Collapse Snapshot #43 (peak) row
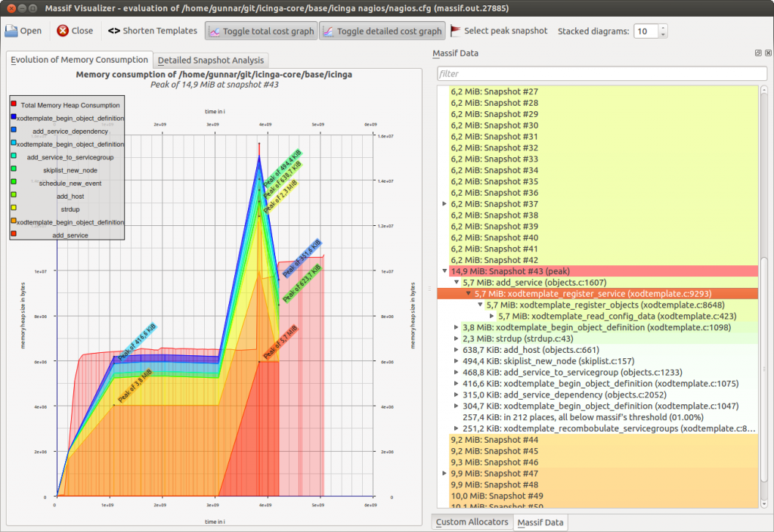The height and width of the screenshot is (532, 774). pyautogui.click(x=444, y=271)
